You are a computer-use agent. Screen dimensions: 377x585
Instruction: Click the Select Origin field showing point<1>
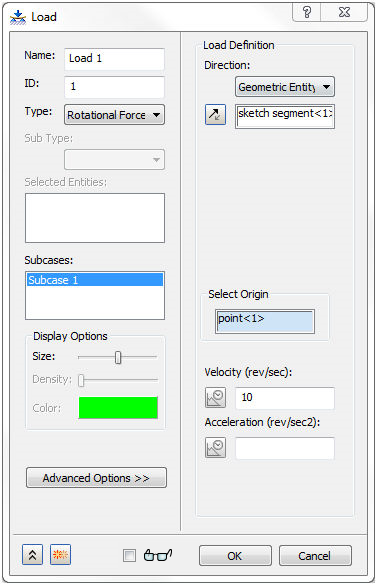coord(265,321)
